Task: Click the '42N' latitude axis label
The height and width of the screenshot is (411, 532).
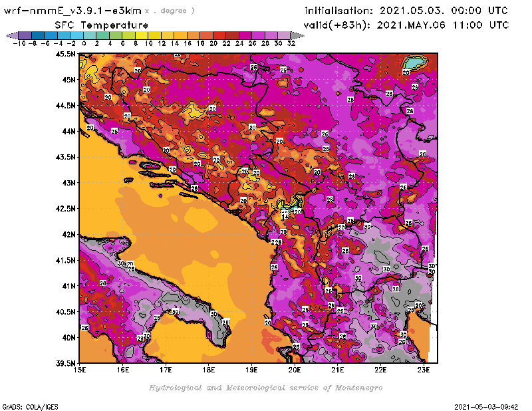Action: tap(68, 235)
